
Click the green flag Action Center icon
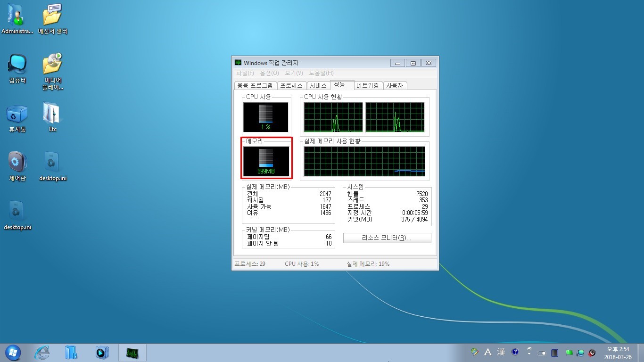tap(569, 353)
